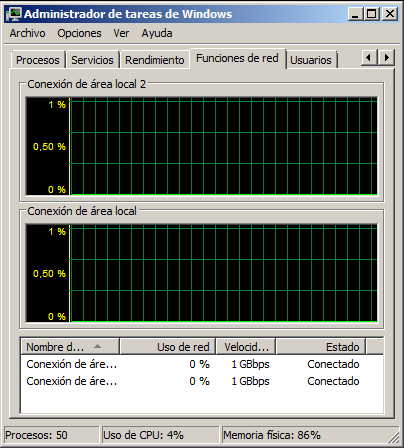
Task: Switch to the Procesos tab
Action: tap(38, 60)
